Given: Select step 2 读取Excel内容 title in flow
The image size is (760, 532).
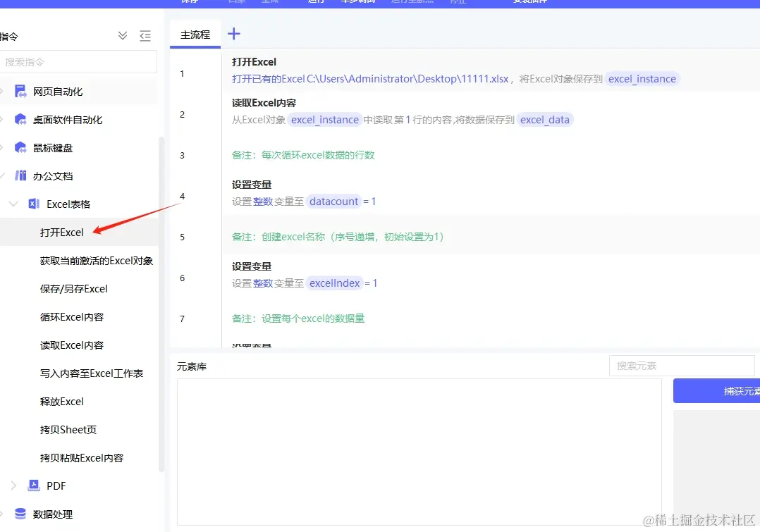Looking at the screenshot, I should click(x=264, y=103).
